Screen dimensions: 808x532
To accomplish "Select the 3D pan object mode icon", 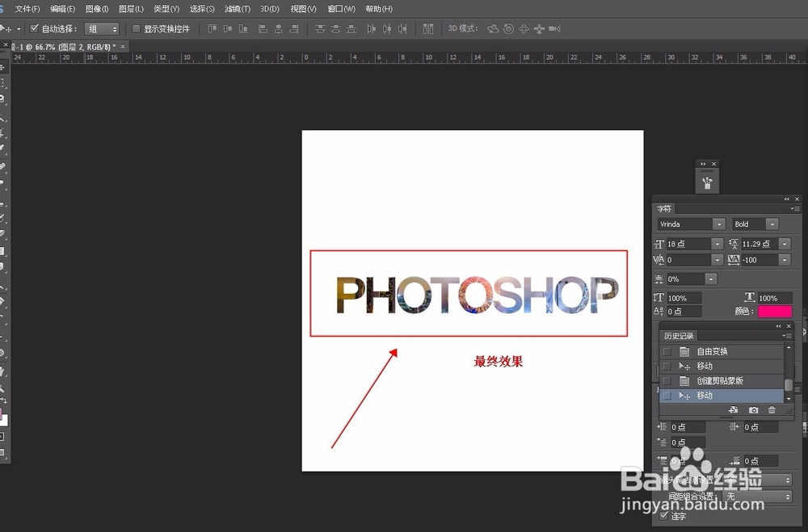I will click(524, 29).
